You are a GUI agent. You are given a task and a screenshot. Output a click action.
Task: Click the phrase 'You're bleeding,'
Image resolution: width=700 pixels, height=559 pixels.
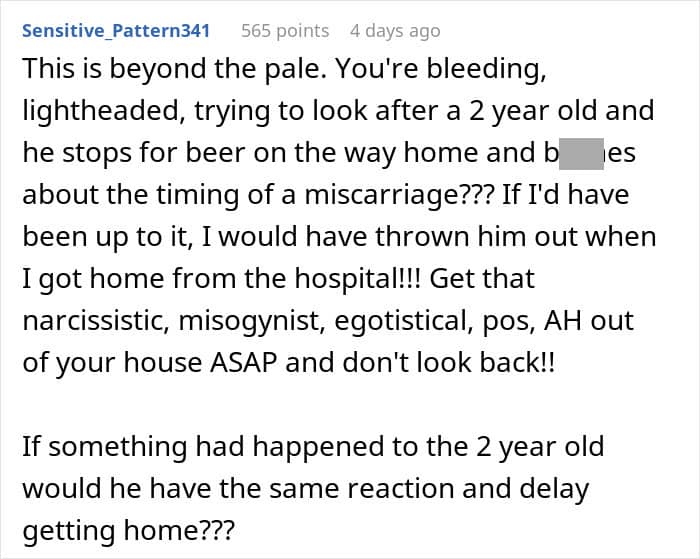pos(441,68)
